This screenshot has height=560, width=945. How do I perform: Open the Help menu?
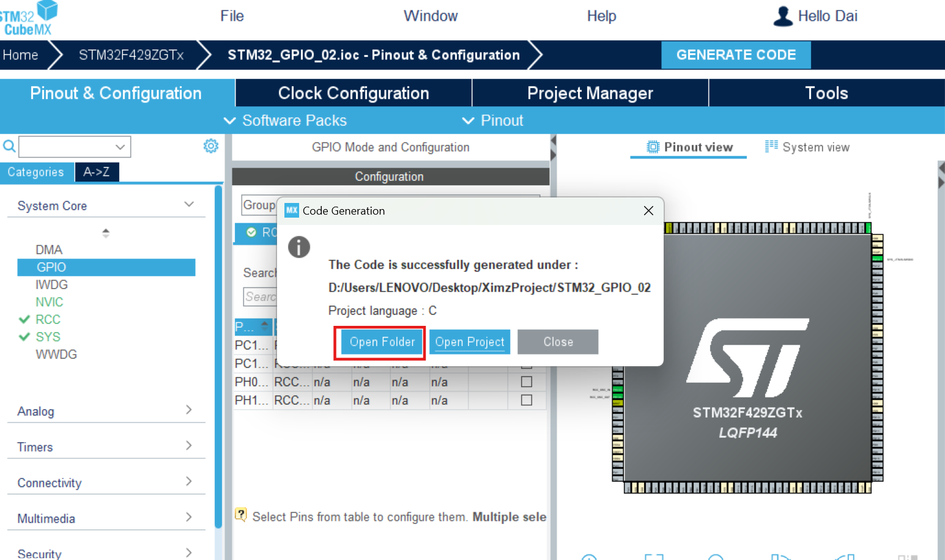602,16
